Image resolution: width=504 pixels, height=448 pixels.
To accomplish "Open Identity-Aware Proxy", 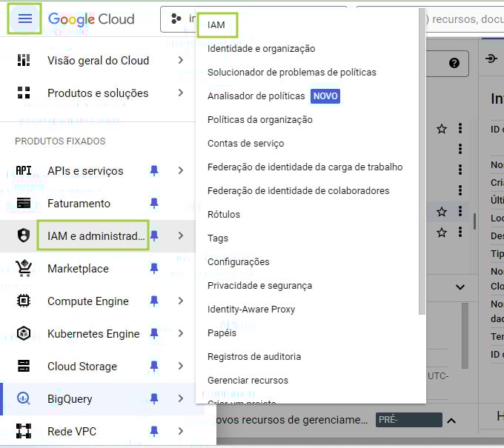I will pos(251,310).
